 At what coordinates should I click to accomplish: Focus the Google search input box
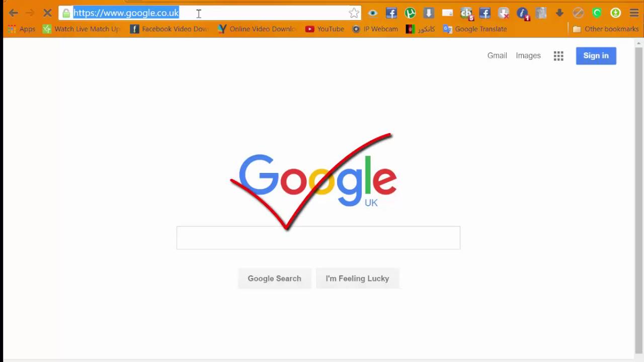[318, 238]
